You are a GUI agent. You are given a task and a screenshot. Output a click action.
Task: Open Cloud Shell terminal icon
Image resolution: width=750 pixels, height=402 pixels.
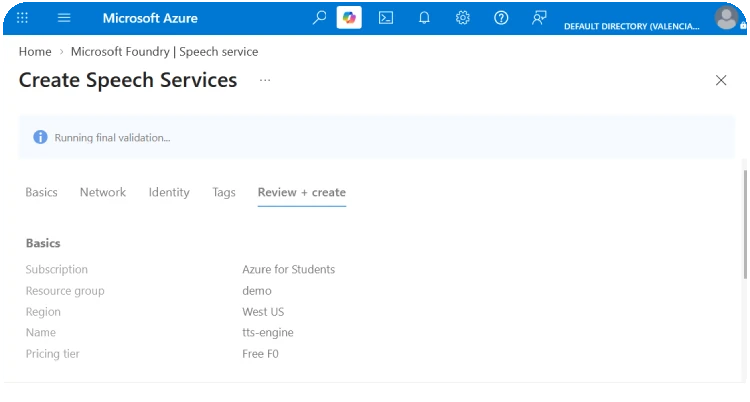pos(386,18)
